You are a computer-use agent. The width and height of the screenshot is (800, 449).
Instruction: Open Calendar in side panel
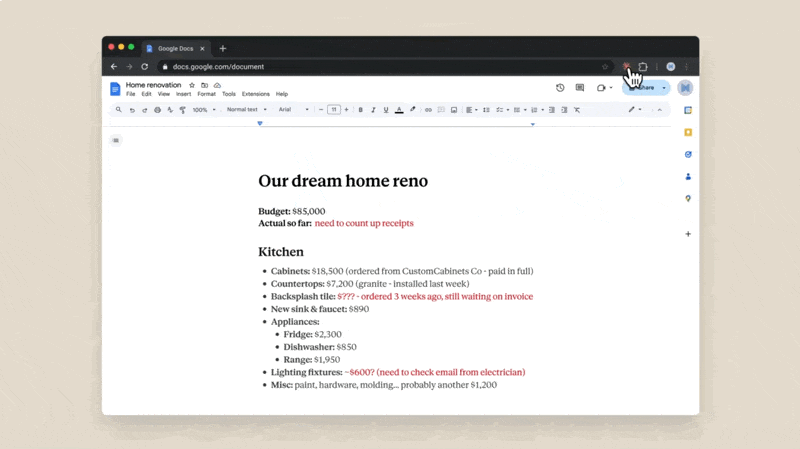tap(688, 110)
